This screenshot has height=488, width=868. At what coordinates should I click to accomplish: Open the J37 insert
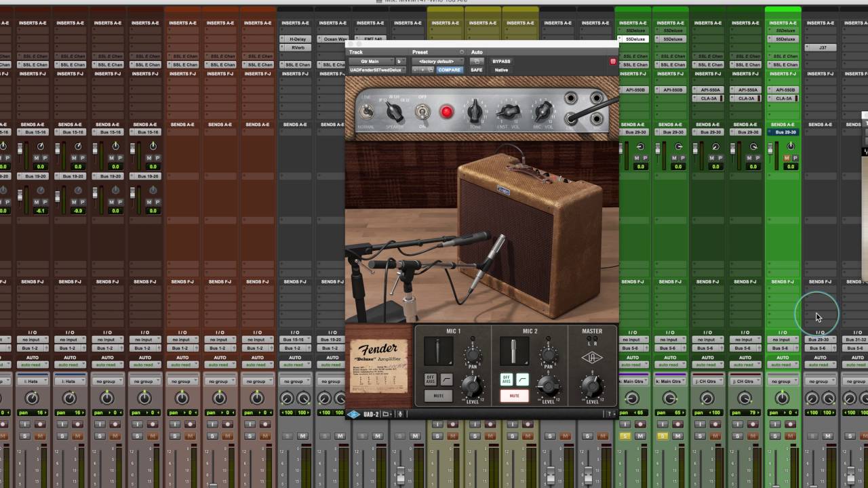(x=821, y=48)
